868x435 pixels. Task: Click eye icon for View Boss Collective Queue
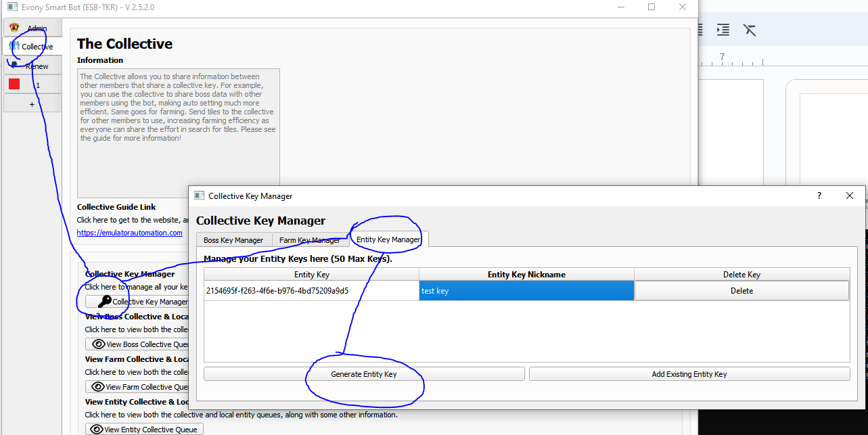[99, 344]
